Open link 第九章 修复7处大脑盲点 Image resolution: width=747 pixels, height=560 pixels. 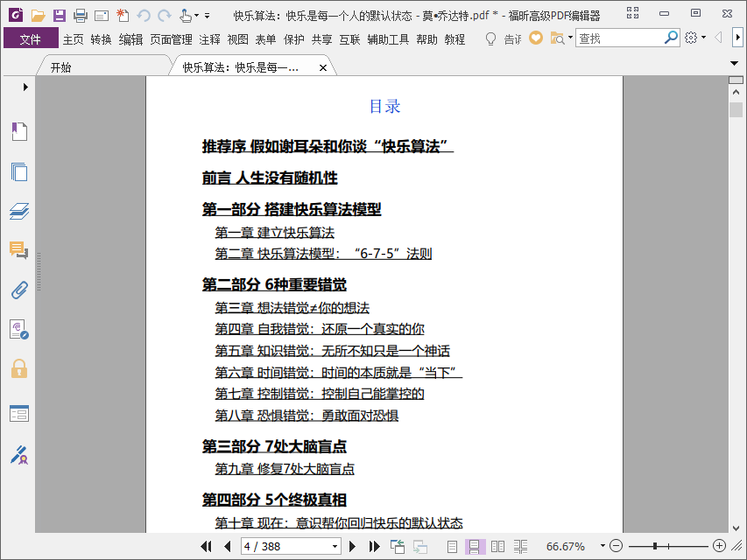[285, 469]
